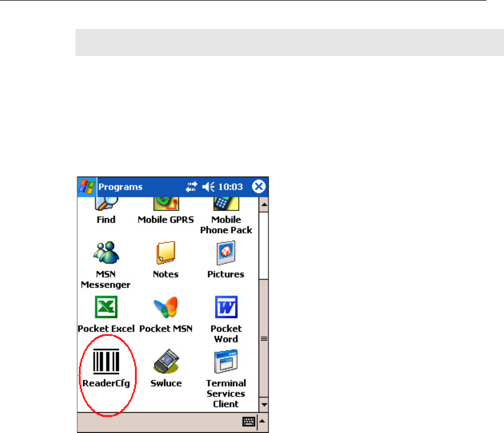Screen dimensions: 504x433
Task: Open the Find program icon
Action: coord(106,204)
